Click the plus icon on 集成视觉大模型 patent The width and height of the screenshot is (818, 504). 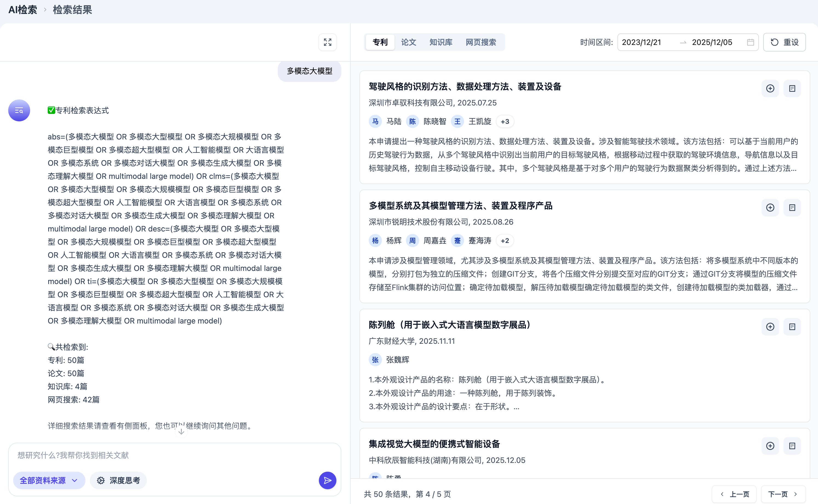[770, 446]
